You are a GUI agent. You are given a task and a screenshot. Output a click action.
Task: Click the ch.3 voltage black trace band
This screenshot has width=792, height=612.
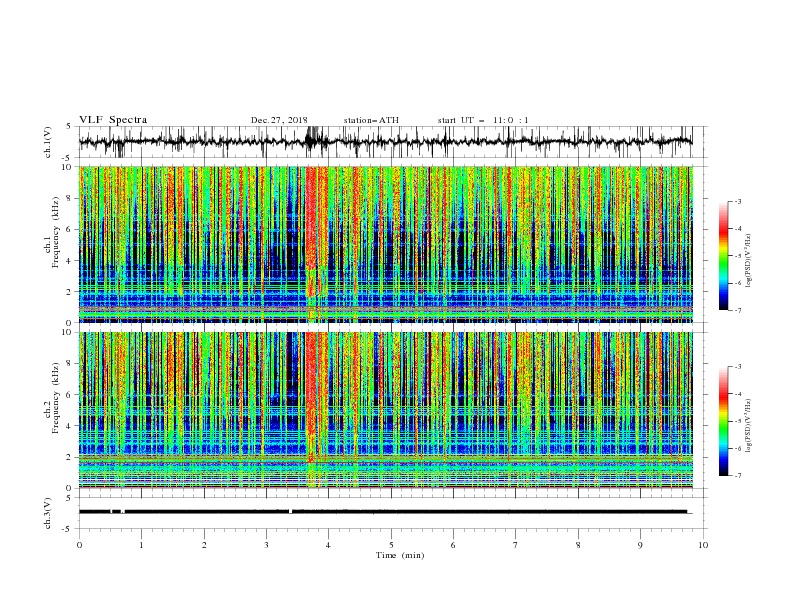click(383, 512)
